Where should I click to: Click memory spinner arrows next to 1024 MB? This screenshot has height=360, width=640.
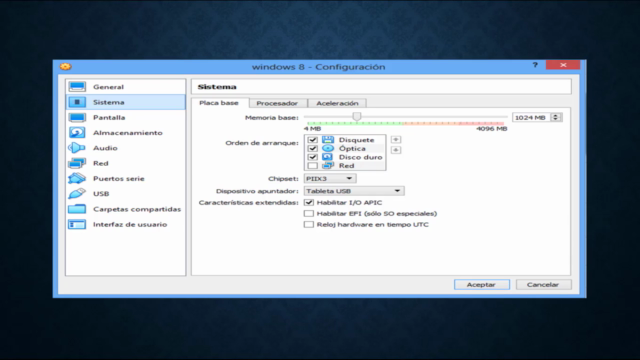(556, 117)
